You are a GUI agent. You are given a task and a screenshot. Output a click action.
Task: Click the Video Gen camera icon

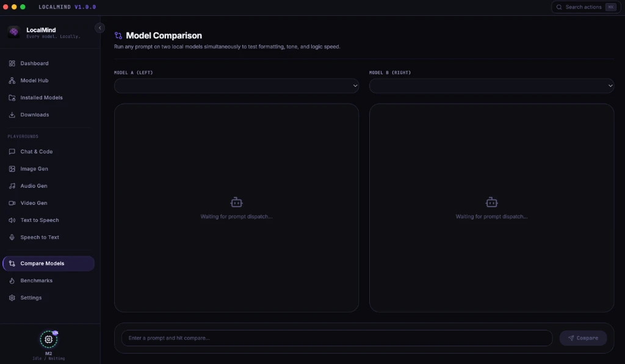(x=12, y=203)
